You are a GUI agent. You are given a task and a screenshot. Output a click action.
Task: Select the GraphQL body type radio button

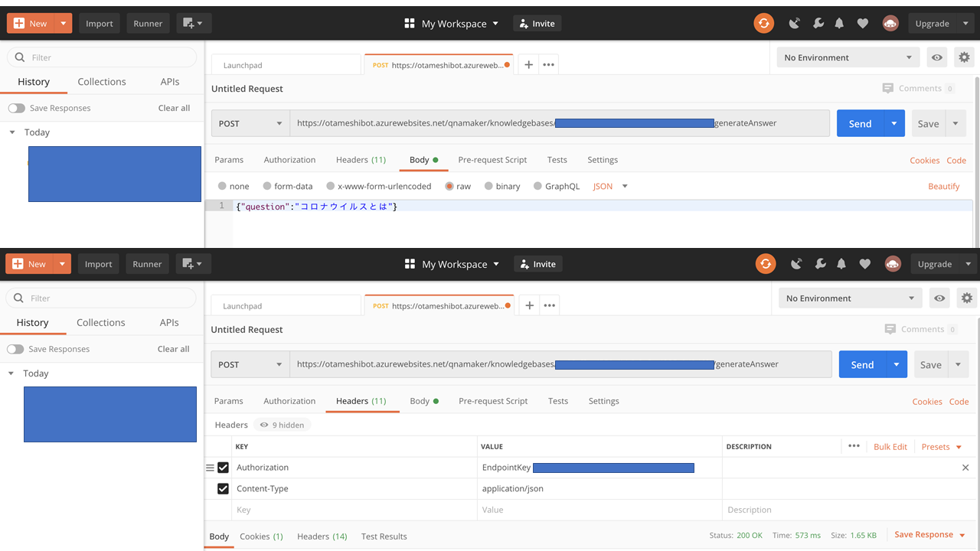pyautogui.click(x=537, y=186)
